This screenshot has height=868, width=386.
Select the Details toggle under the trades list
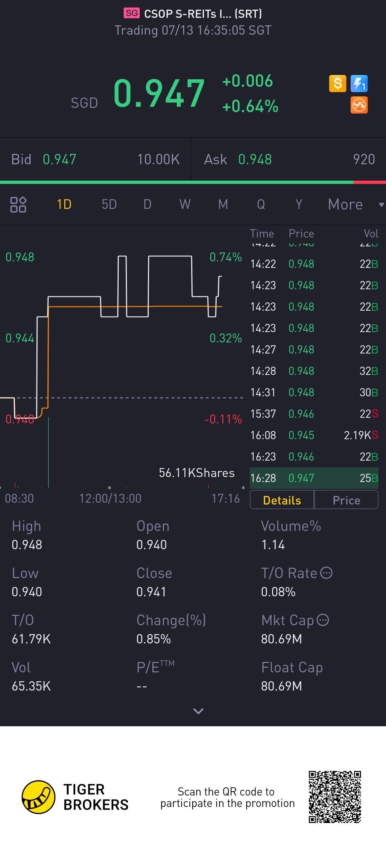coord(282,500)
